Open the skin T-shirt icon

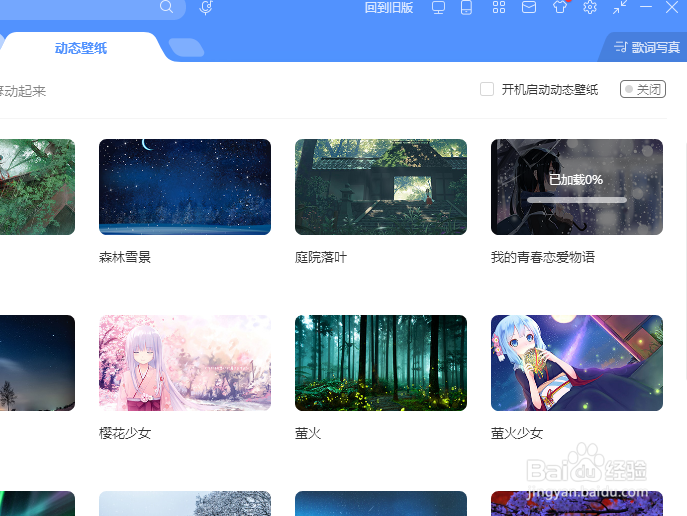(x=560, y=7)
